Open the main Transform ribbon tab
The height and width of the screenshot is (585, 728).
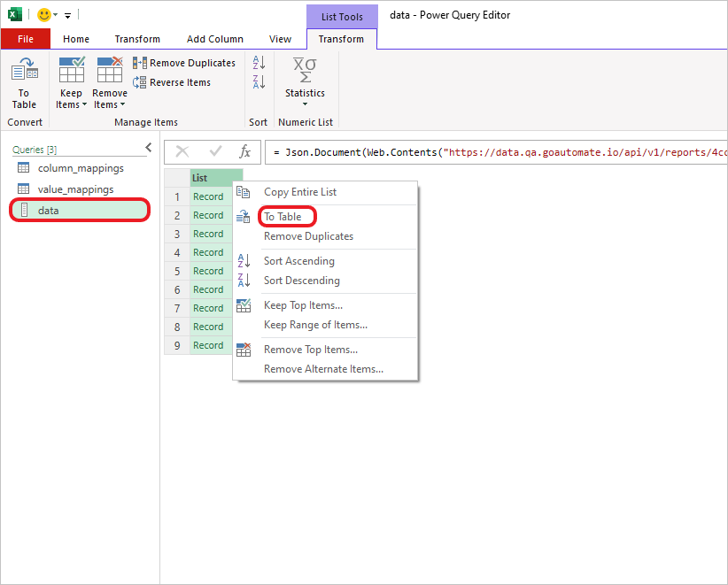tap(137, 39)
